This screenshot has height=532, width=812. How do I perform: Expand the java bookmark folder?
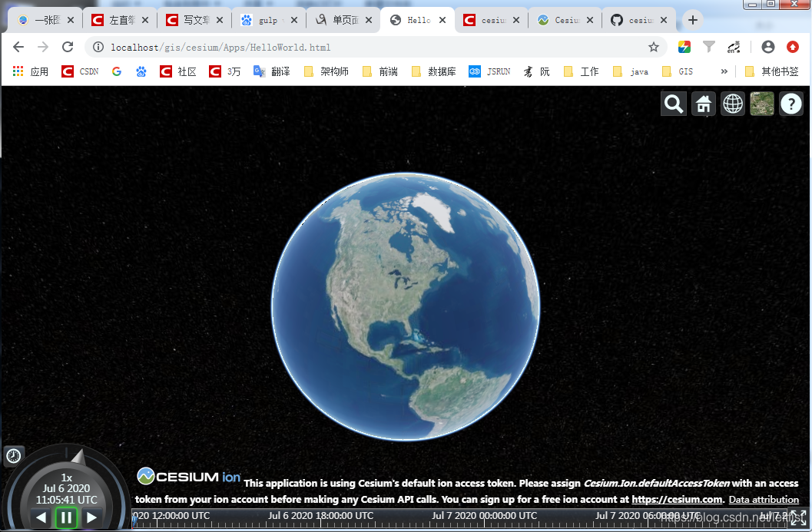pyautogui.click(x=630, y=71)
